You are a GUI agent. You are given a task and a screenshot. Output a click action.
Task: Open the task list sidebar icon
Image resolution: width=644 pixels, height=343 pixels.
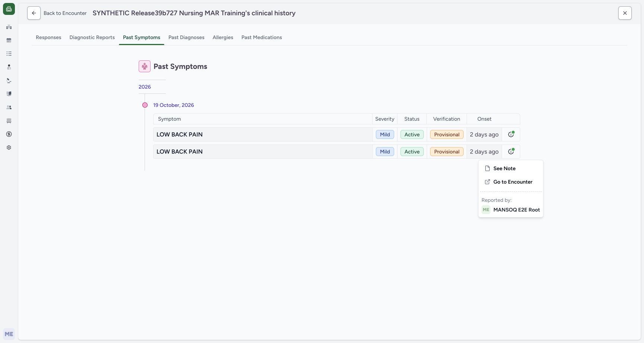pos(9,54)
